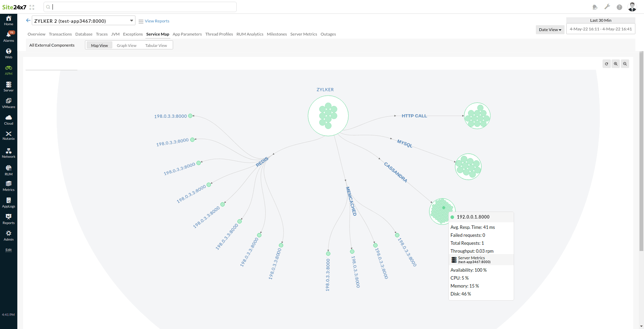Select the APM section in the sidebar
644x329 pixels.
(x=8, y=69)
